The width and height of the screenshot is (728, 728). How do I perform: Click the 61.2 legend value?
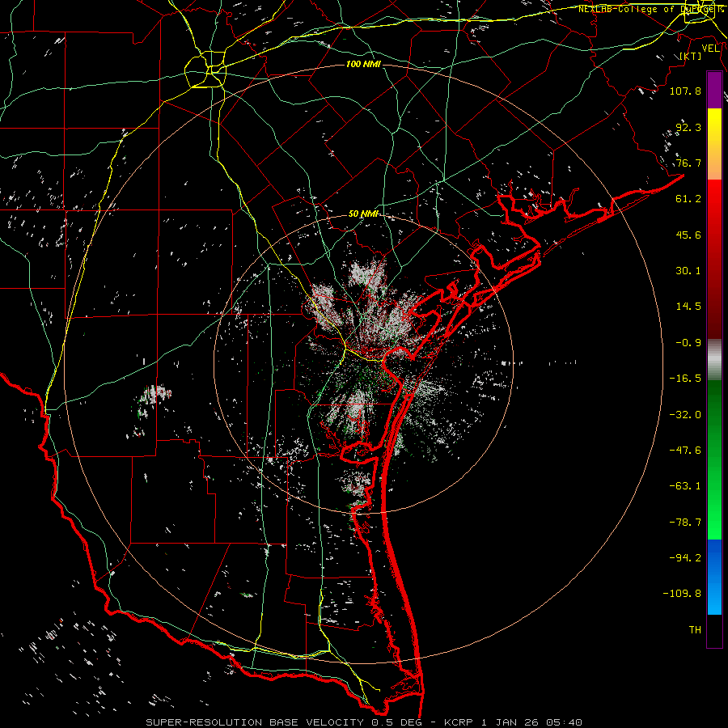[x=688, y=199]
